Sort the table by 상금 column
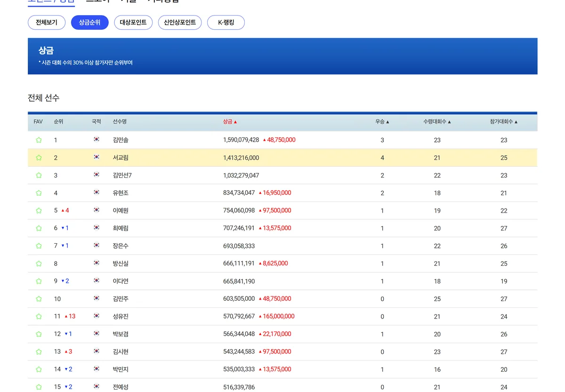The width and height of the screenshot is (565, 392). [230, 122]
